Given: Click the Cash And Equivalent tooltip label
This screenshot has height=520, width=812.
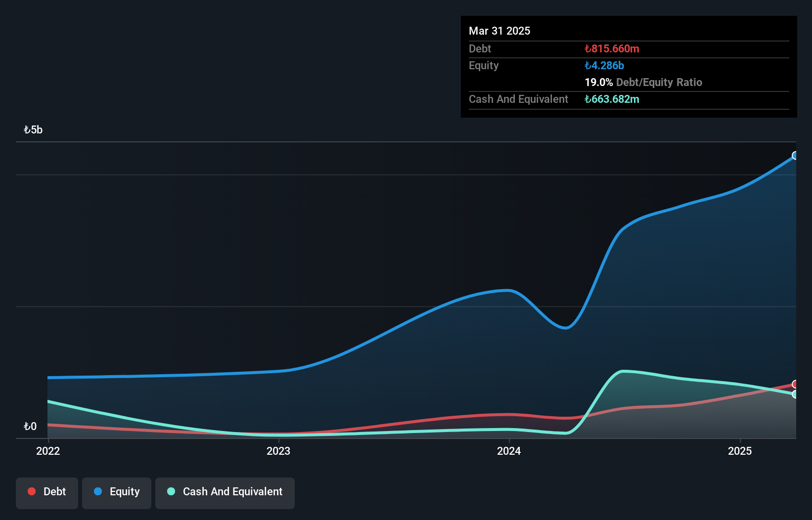Looking at the screenshot, I should (x=518, y=99).
